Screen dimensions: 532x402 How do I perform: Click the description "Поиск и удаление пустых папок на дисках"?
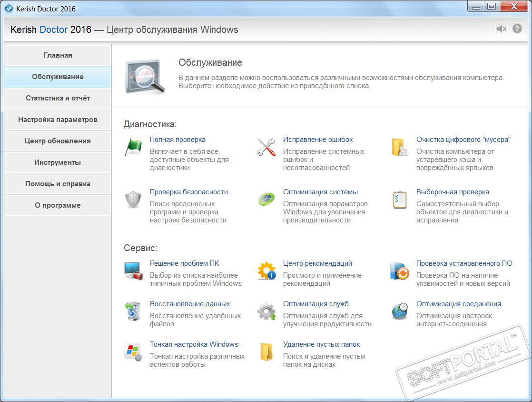pyautogui.click(x=325, y=360)
